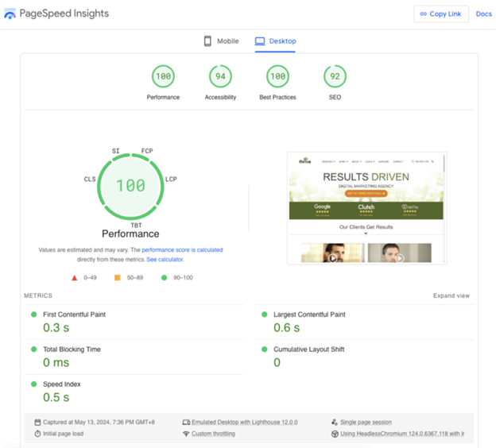The width and height of the screenshot is (496, 448).
Task: Jump to Best Practices score circle
Action: click(x=277, y=77)
